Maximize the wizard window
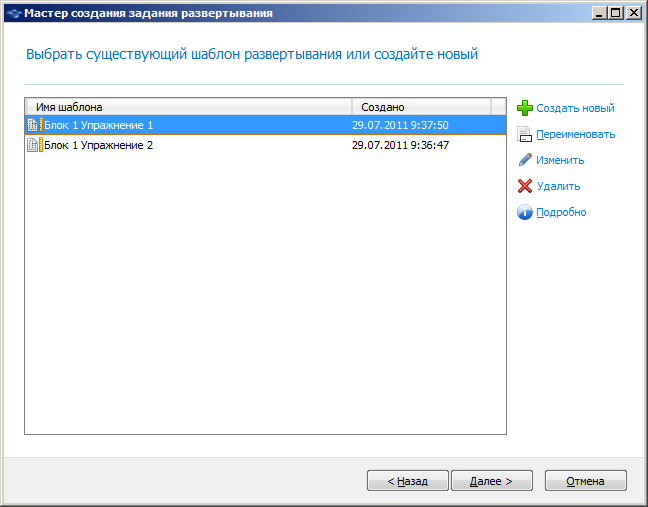The height and width of the screenshot is (507, 648). (x=615, y=13)
